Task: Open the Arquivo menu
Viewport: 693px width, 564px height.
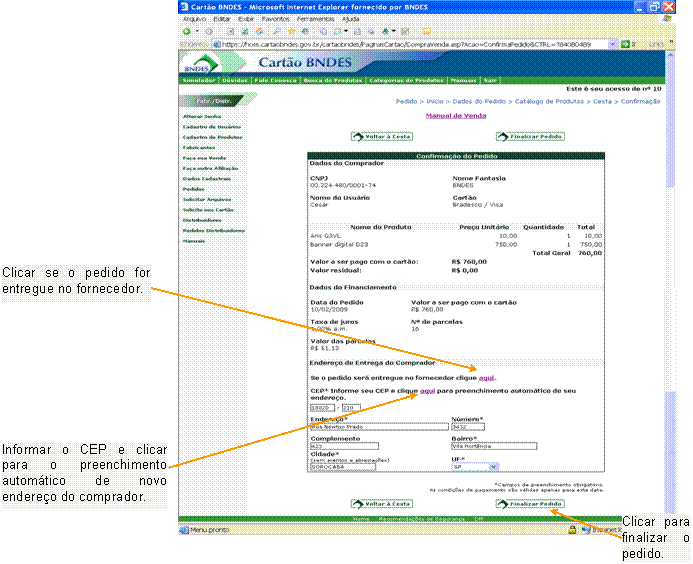Action: [194, 19]
